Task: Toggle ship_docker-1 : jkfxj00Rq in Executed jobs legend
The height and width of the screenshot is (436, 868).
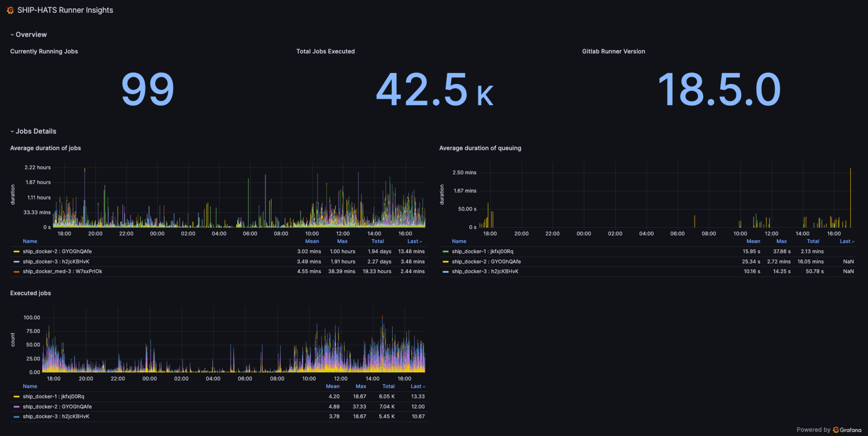Action: [x=54, y=396]
